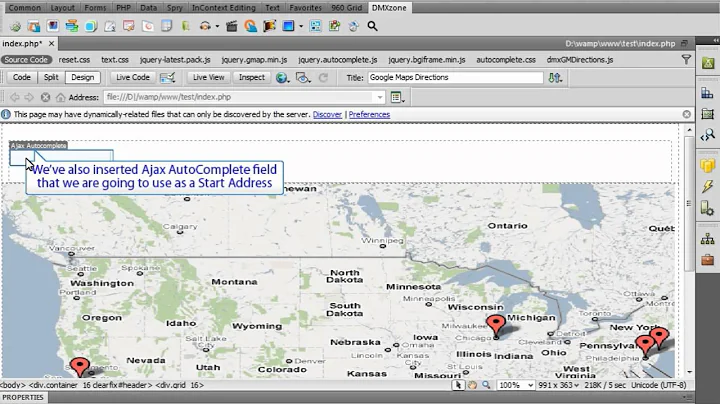Click the blue grid icon in DMXzone toolbar
720x404 pixels.
coord(315,26)
